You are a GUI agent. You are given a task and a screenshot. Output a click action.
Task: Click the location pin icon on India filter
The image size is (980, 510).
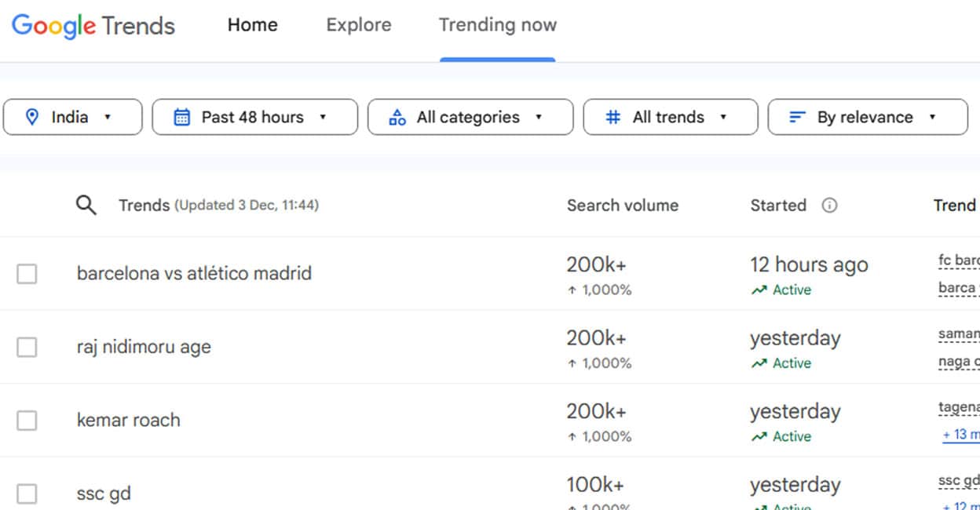(32, 117)
